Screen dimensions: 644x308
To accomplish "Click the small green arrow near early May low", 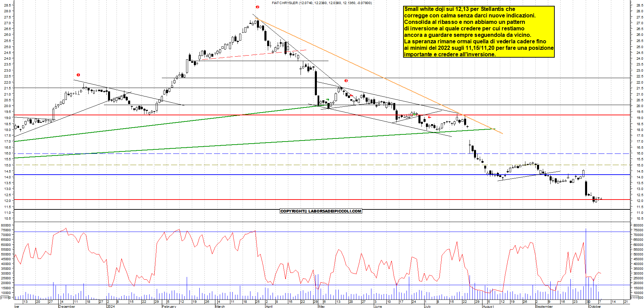I will pos(328,100).
